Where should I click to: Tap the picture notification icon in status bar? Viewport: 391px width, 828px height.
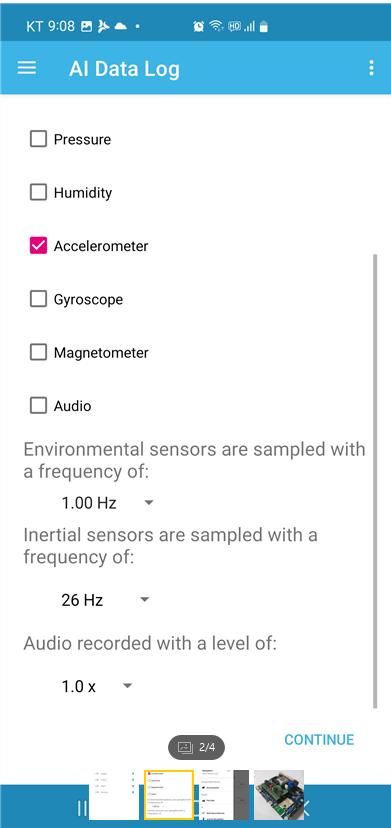pyautogui.click(x=87, y=26)
